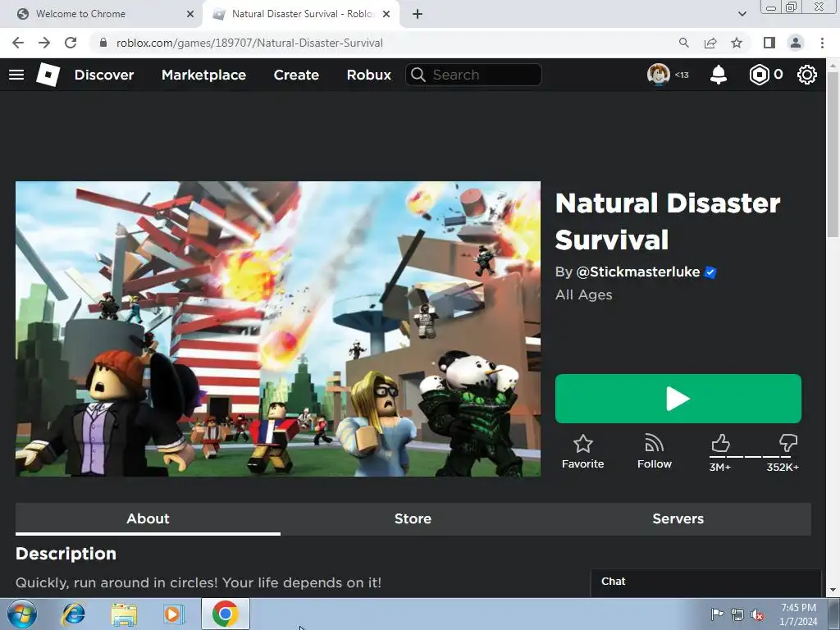Open Action Center flag icon

click(x=717, y=614)
